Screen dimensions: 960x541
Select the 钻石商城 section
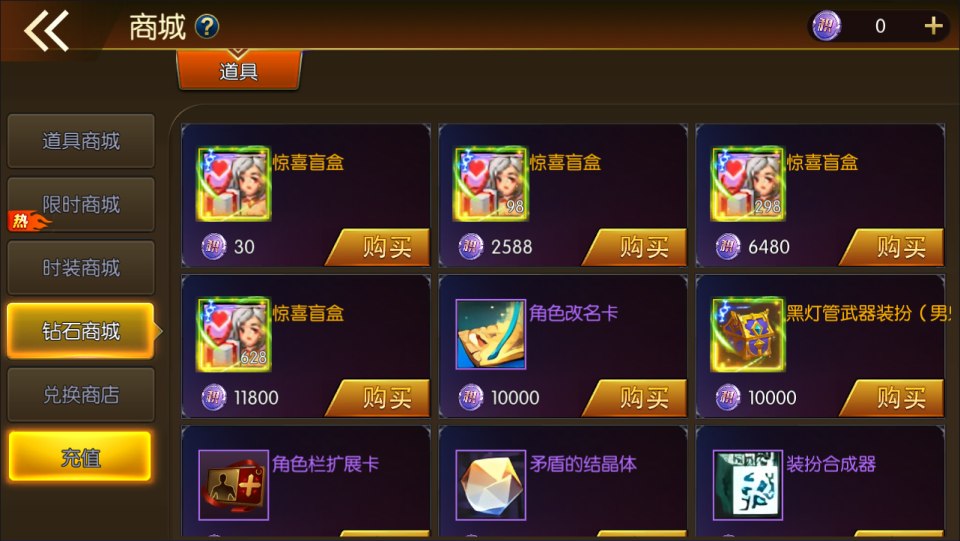point(81,331)
